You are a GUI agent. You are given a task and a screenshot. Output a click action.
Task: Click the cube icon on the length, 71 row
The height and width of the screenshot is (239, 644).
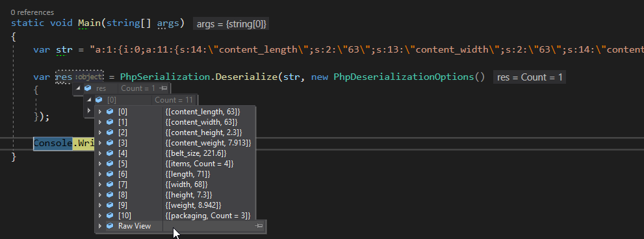coord(110,173)
